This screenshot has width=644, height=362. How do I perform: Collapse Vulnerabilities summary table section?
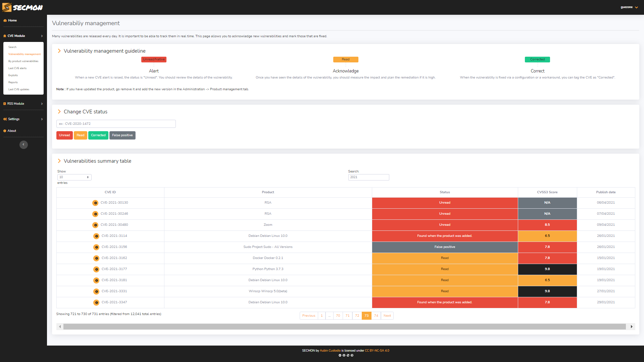click(x=59, y=161)
